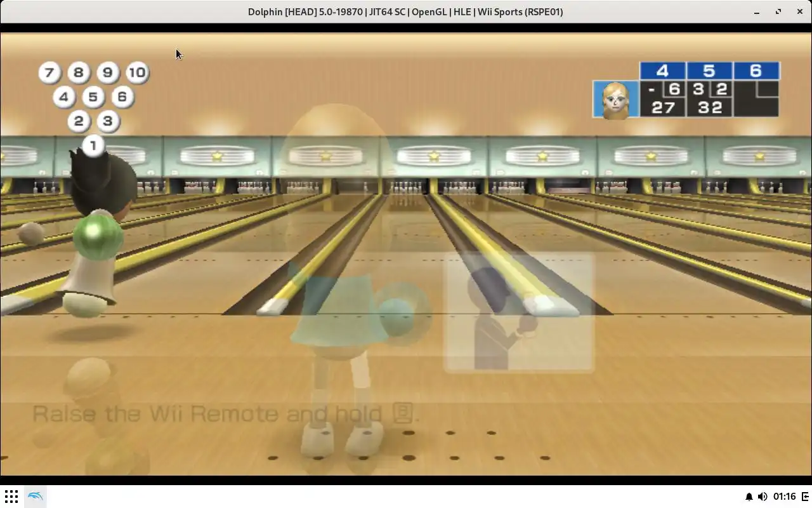Viewport: 812px width, 508px height.
Task: Click the B button icon in instruction
Action: [x=402, y=413]
